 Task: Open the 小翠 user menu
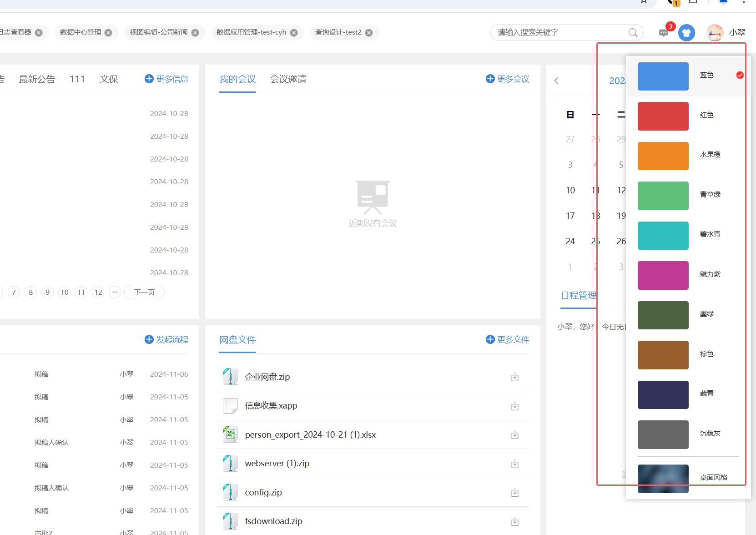737,33
